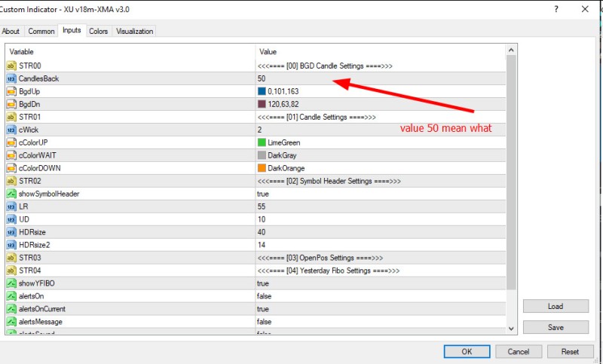This screenshot has width=603, height=364.
Task: Click the LimeGreen color swatch for cColorUP
Action: 262,142
